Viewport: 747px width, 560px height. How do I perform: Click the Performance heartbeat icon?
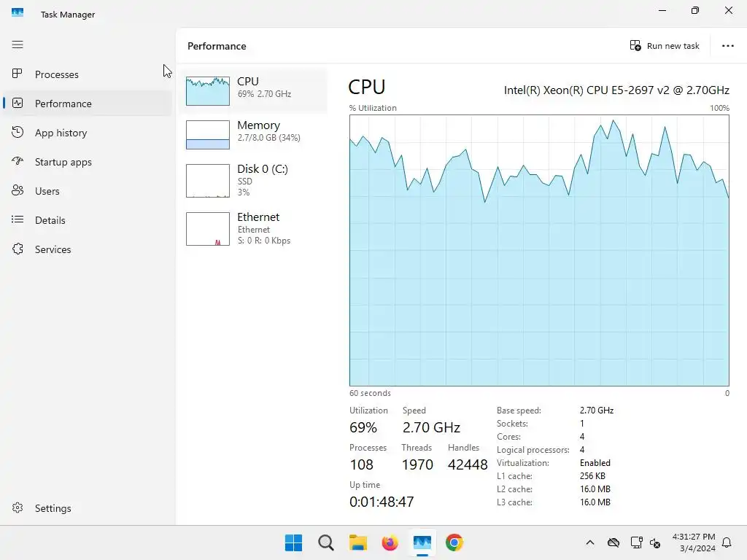[18, 104]
